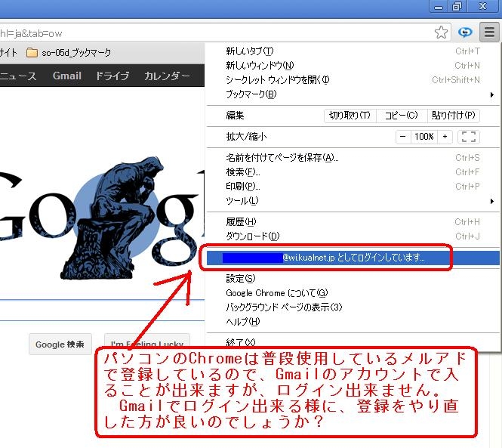Click ニュース link in Google bar
Screen dimensions: 502x448
18,76
